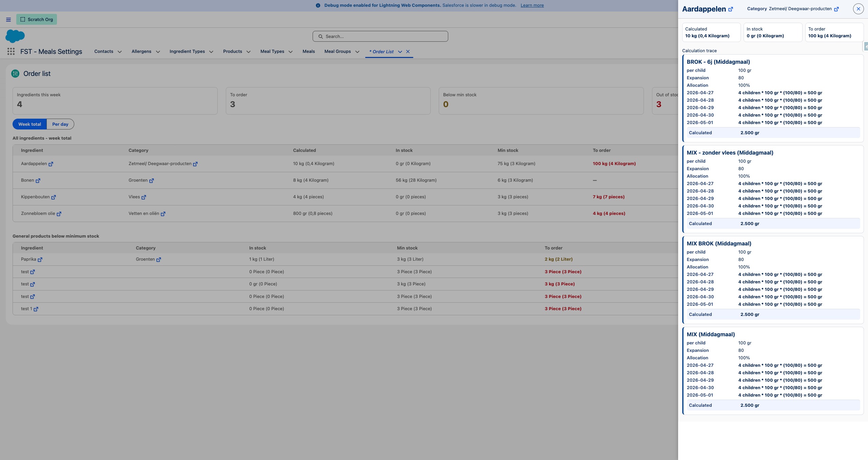Screen dimensions: 868x460
Task: Click the Scratch Org button
Action: coord(37,20)
